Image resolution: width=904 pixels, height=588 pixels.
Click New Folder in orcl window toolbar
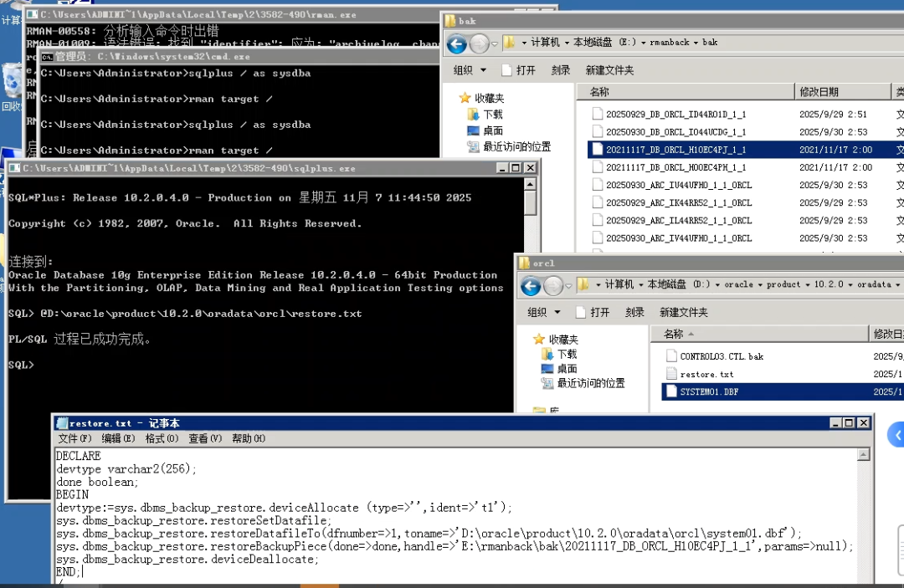[x=683, y=312]
